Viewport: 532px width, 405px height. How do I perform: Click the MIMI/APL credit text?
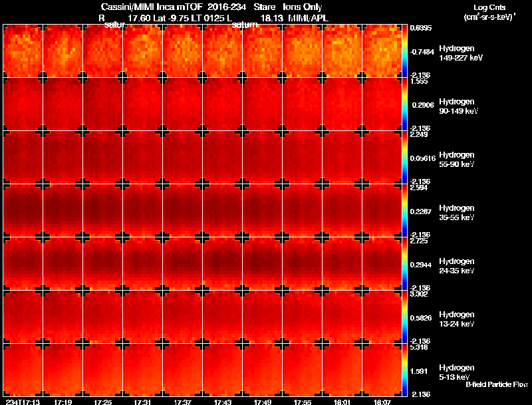point(308,18)
